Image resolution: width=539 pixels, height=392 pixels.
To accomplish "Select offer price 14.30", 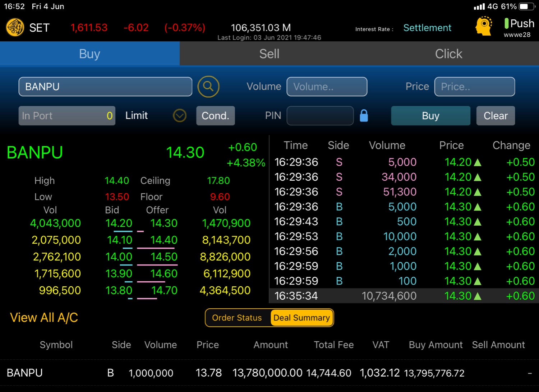I will (164, 223).
